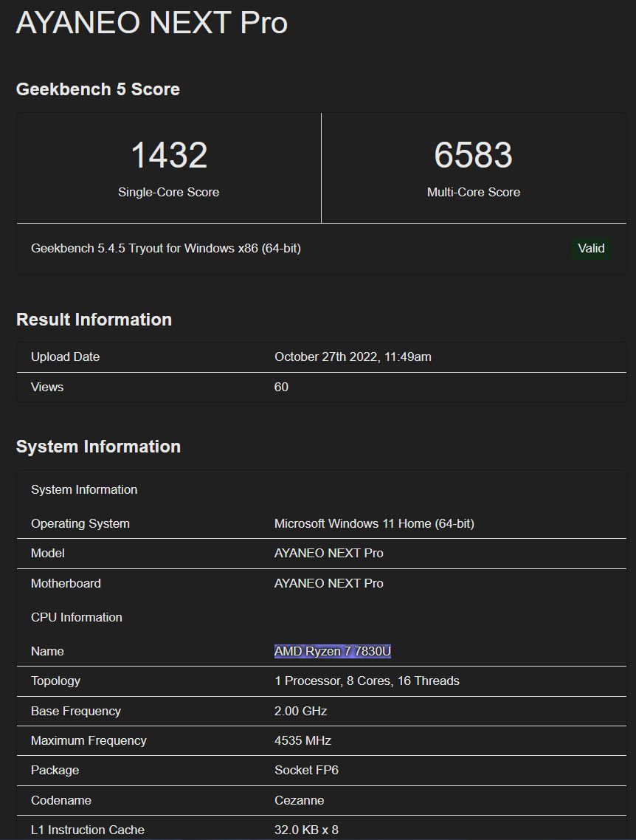Click the AYANEO NEXT Pro page title
Viewport: 636px width, 840px height.
(x=152, y=23)
